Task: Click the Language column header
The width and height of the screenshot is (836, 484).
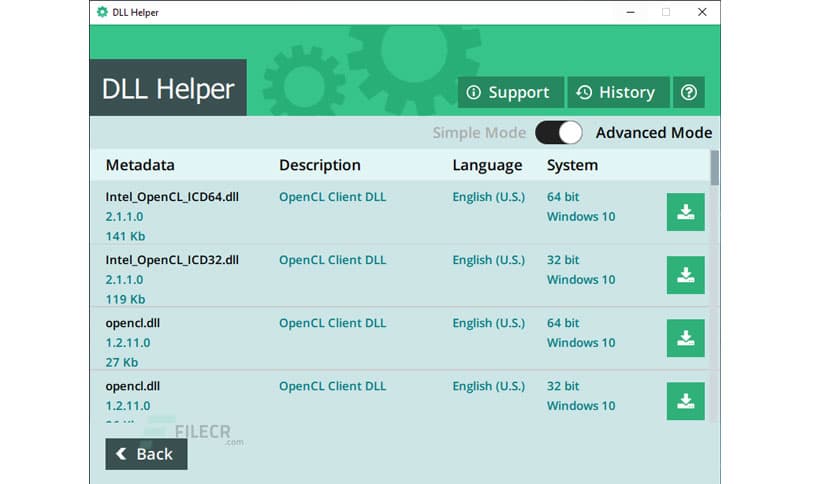Action: pos(487,165)
